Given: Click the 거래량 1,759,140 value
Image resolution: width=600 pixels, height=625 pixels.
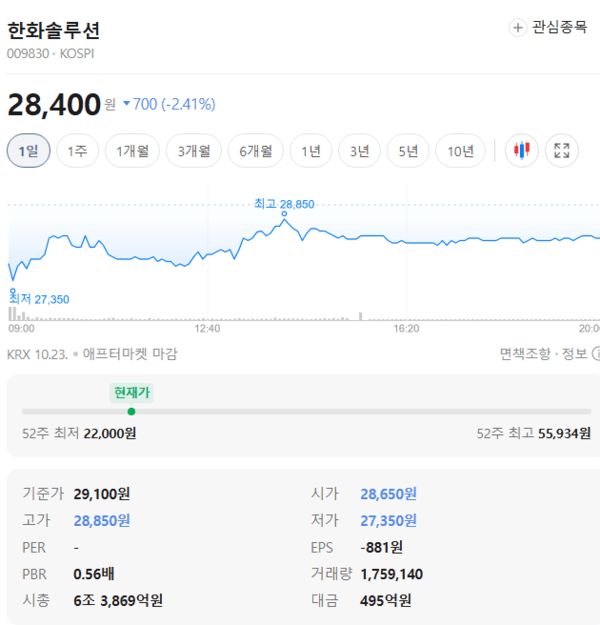Looking at the screenshot, I should coord(391,574).
